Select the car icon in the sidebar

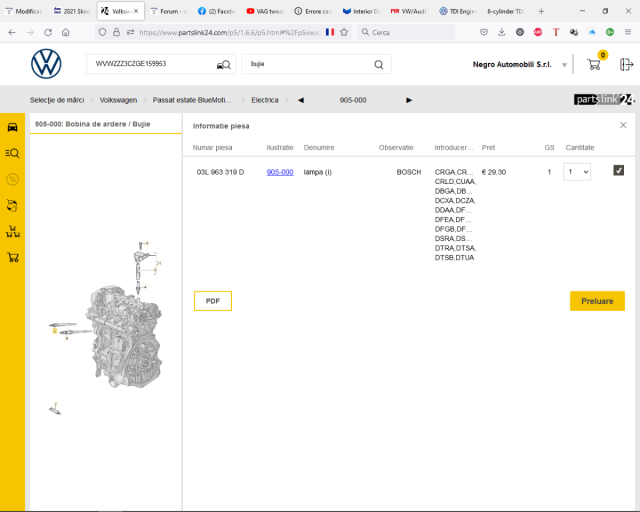(x=12, y=127)
